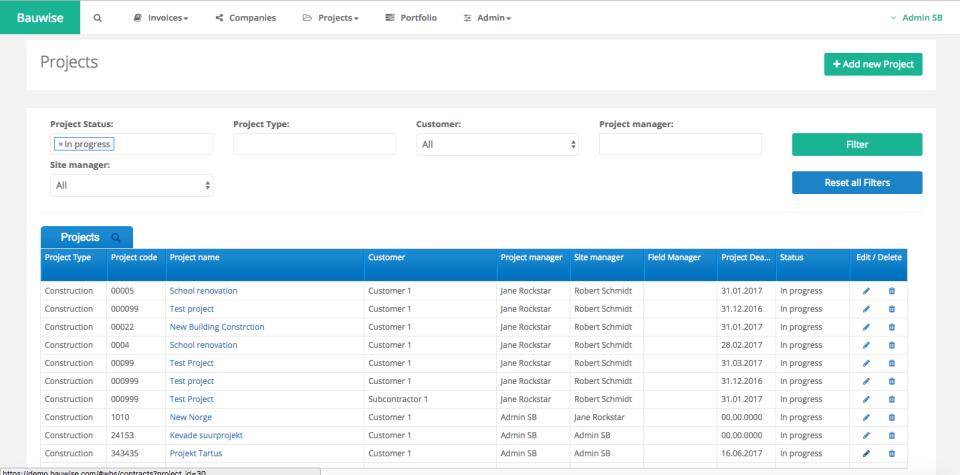Click in the Project Status field
The width and height of the screenshot is (960, 475).
pos(132,144)
